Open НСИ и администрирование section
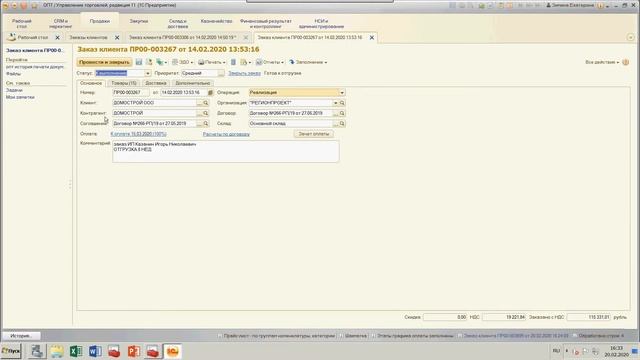The height and width of the screenshot is (360, 640). click(x=321, y=23)
